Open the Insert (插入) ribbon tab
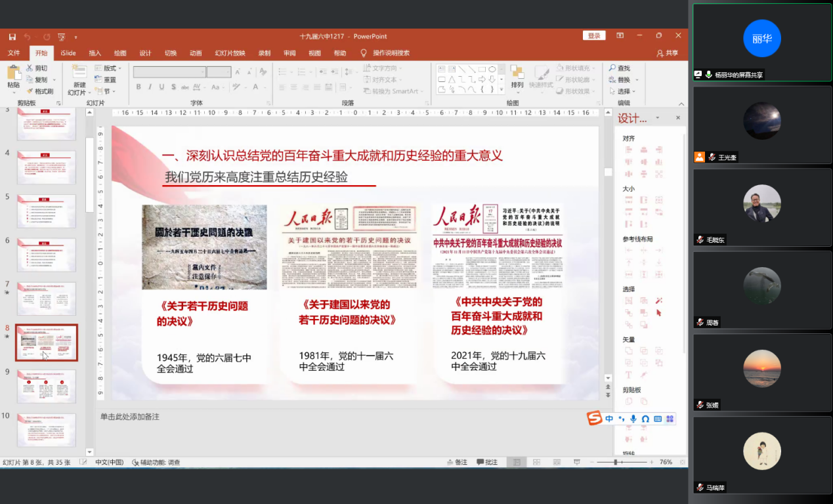The image size is (833, 504). 95,53
